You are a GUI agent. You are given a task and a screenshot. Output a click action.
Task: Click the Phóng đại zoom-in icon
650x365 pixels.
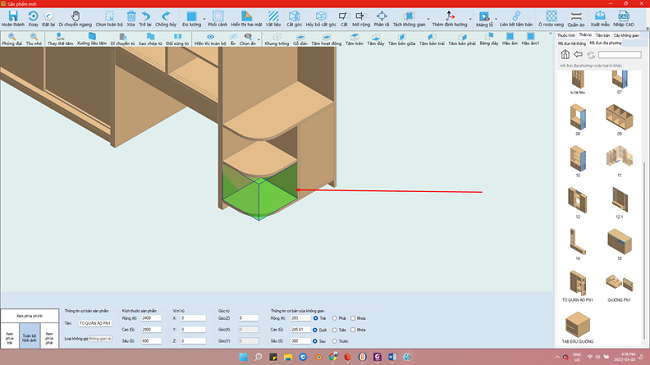(x=12, y=39)
